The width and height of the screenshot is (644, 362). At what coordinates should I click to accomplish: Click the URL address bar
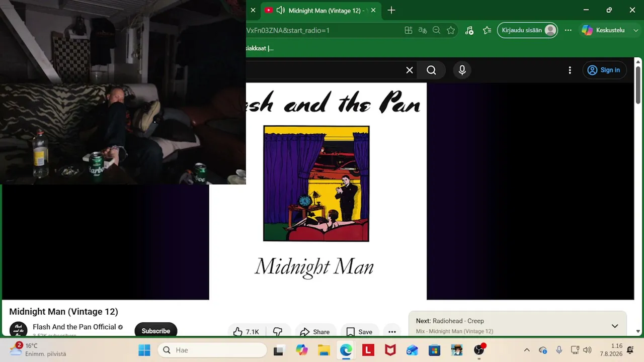(322, 30)
